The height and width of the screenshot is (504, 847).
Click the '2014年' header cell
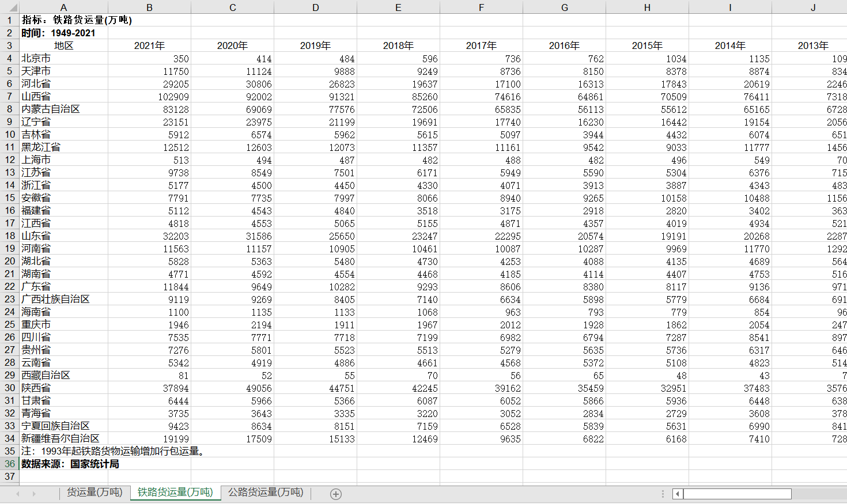tap(730, 46)
